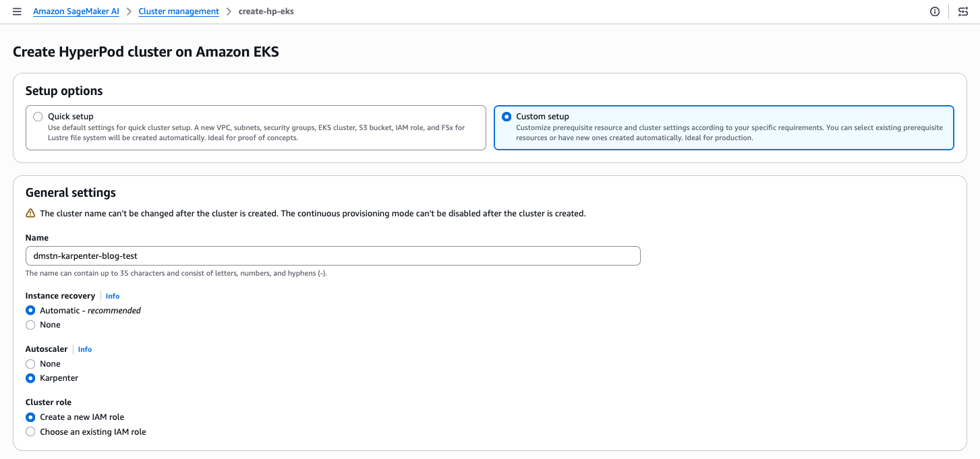Click the warning triangle icon in General settings

(30, 213)
